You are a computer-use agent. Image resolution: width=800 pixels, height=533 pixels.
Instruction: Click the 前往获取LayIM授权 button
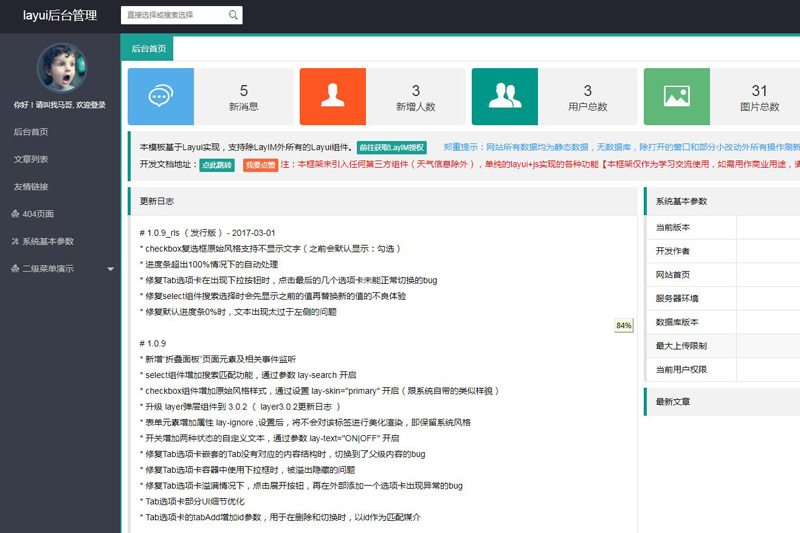(x=391, y=147)
